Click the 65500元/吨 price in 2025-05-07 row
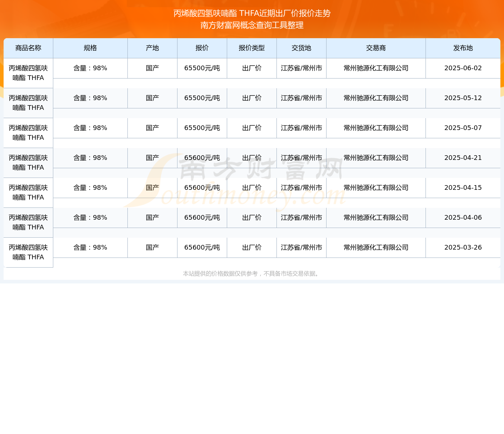This screenshot has width=504, height=434. click(202, 128)
